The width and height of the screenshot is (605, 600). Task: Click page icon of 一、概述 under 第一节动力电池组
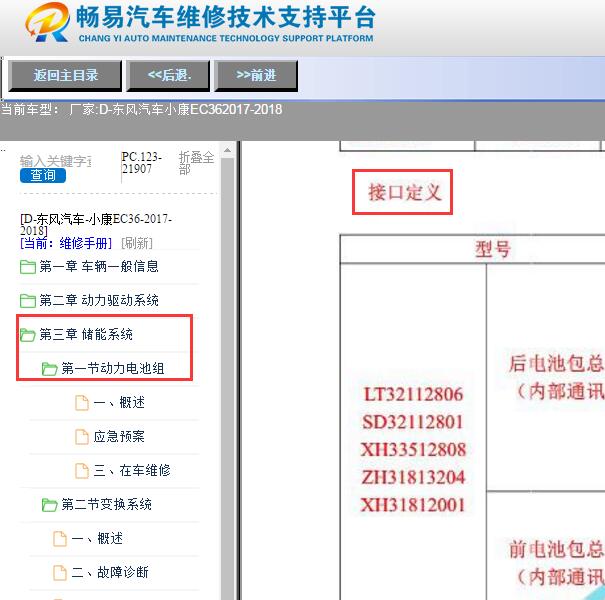tap(81, 402)
